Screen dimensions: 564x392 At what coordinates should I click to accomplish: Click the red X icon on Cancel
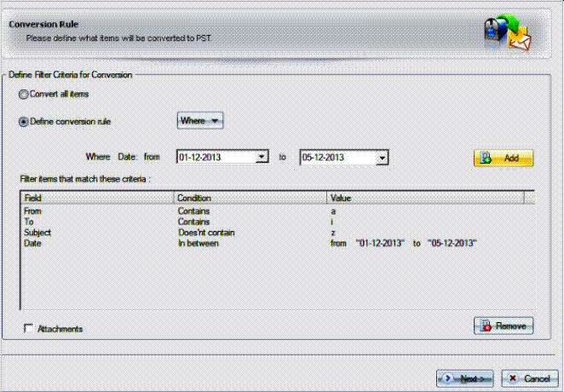tap(513, 378)
